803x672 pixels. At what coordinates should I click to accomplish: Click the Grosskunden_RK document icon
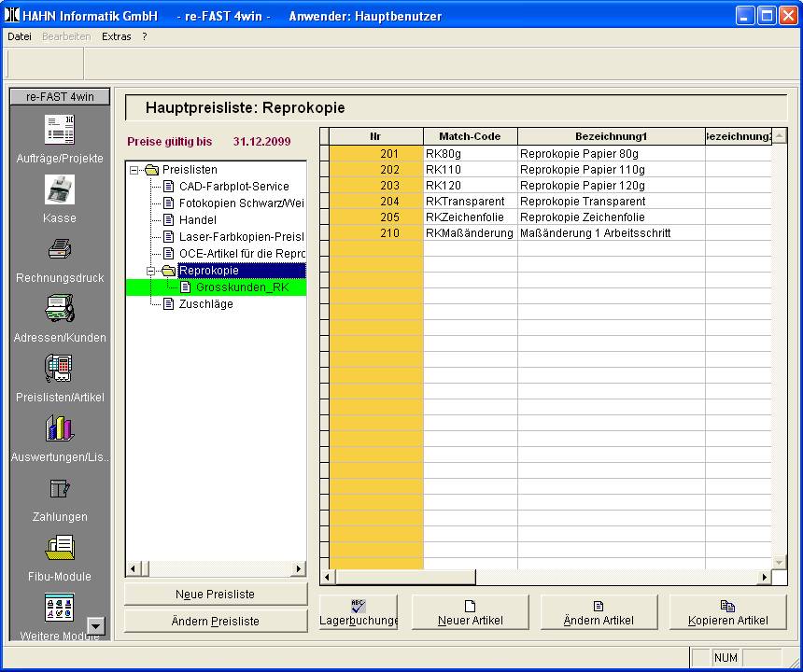click(x=186, y=287)
